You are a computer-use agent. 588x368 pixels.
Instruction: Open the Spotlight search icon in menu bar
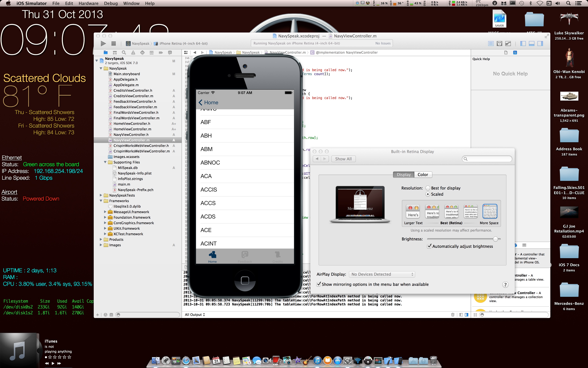point(568,3)
